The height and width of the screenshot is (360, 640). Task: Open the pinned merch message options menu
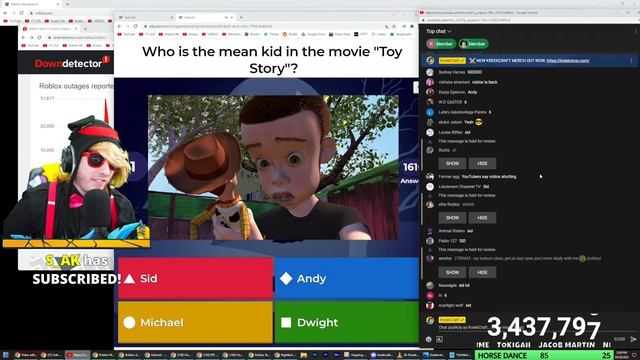point(631,60)
